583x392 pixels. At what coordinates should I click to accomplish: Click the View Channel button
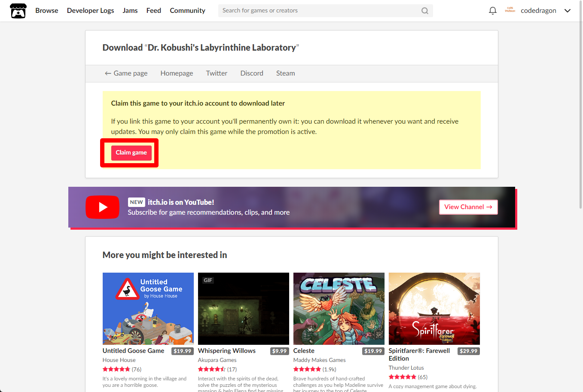click(468, 207)
